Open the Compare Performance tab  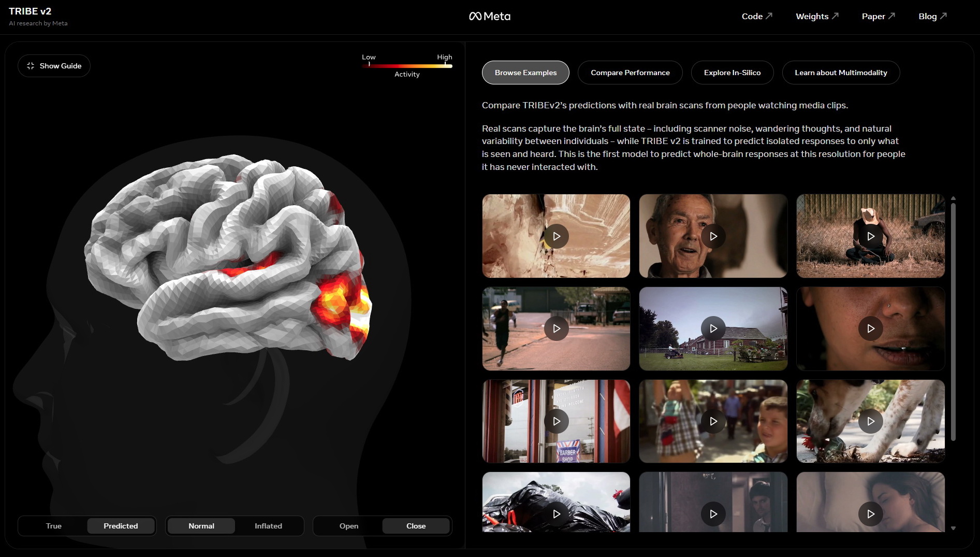click(630, 73)
